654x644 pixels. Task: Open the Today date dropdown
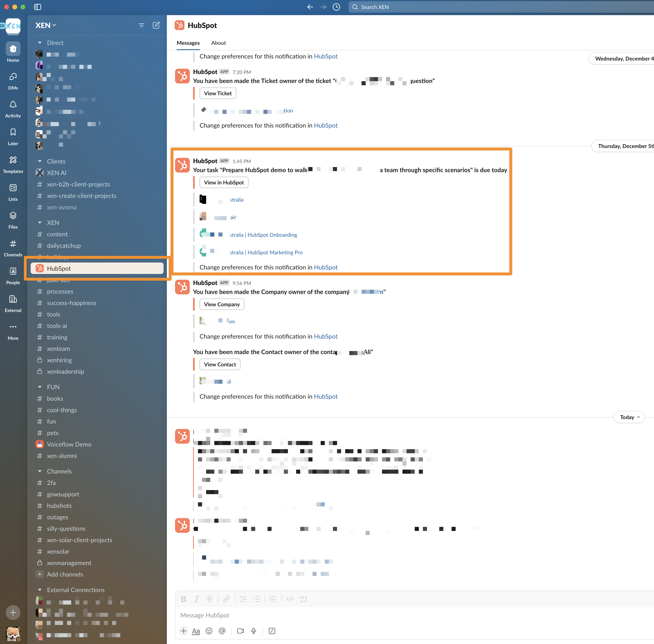point(629,417)
